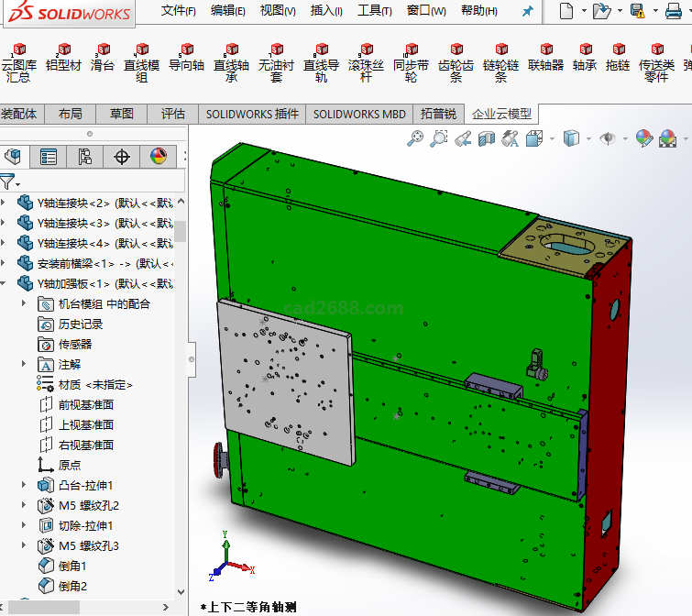Viewport: 692px width, 616px height.
Task: Click the 滚珠丝杆 library icon
Action: (366, 64)
